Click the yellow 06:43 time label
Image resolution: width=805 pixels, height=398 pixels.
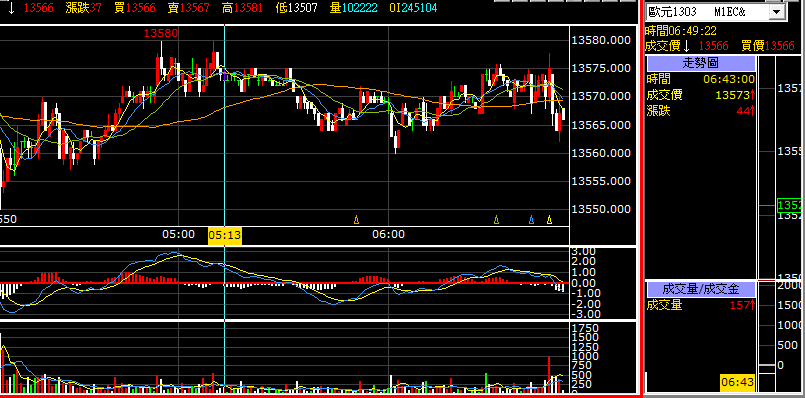[x=737, y=382]
